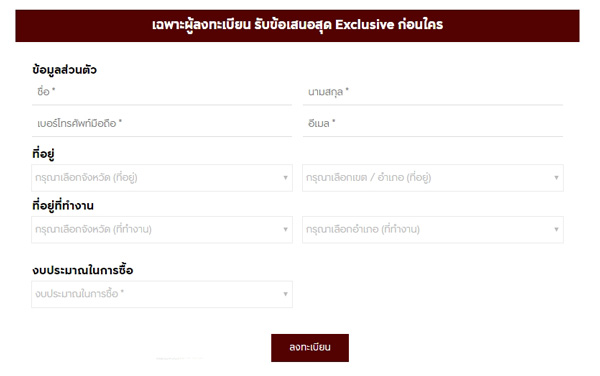This screenshot has height=376, width=600.
Task: Select the เบอร์โทรศัพท์มือถือ phone input
Action: 162,124
